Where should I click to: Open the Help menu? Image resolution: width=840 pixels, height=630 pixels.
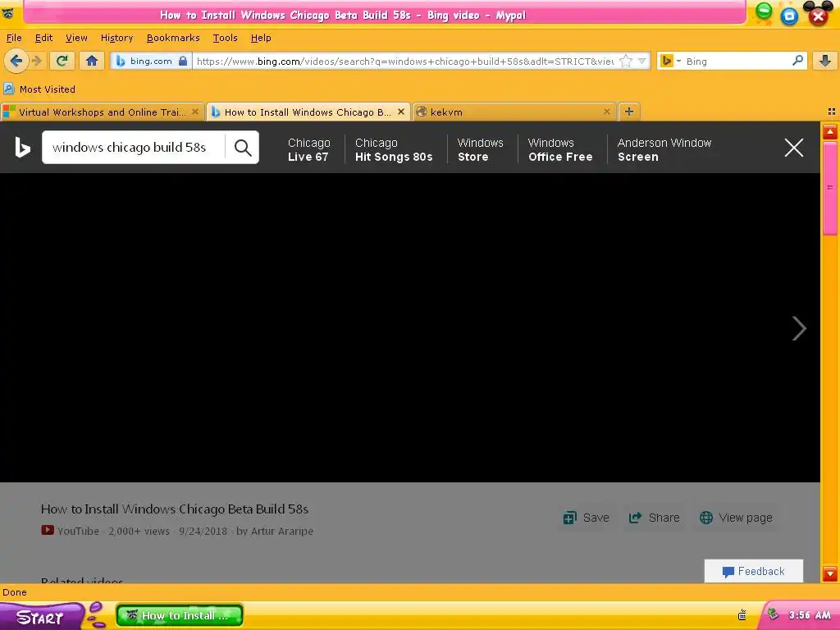click(261, 38)
